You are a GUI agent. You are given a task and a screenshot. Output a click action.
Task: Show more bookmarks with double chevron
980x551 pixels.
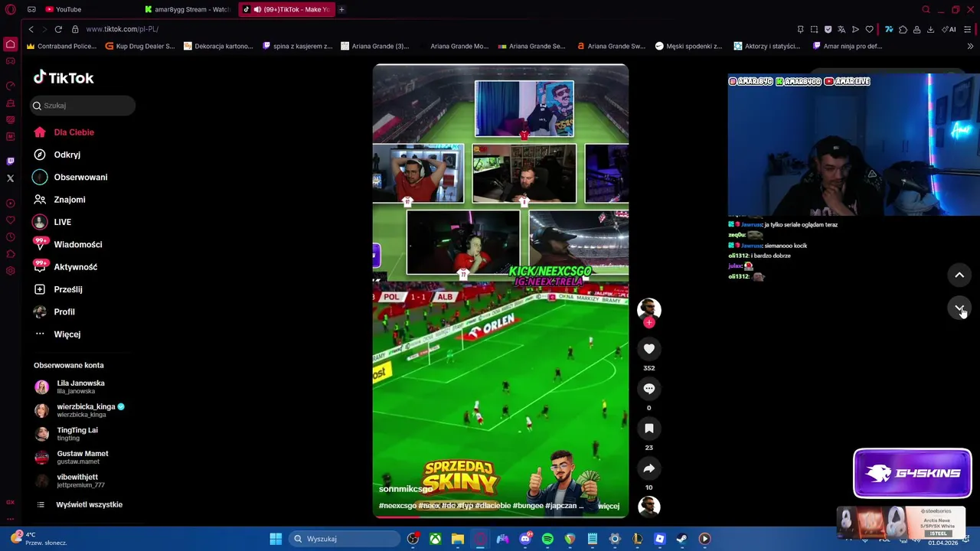[970, 46]
